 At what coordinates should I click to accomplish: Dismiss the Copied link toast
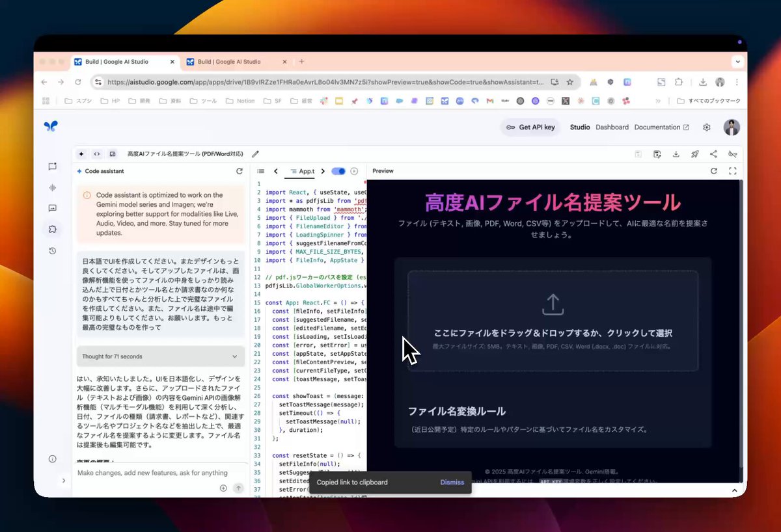click(x=452, y=483)
